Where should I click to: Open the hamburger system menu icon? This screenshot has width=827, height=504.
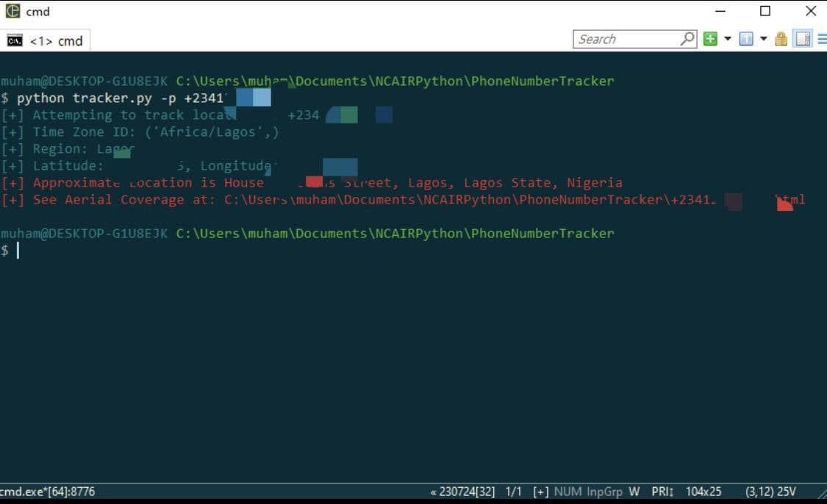821,39
